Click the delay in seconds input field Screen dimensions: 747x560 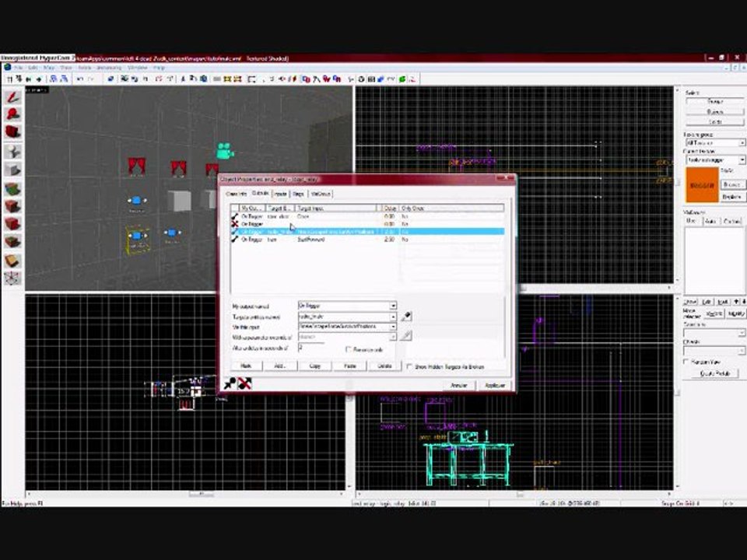[x=311, y=348]
